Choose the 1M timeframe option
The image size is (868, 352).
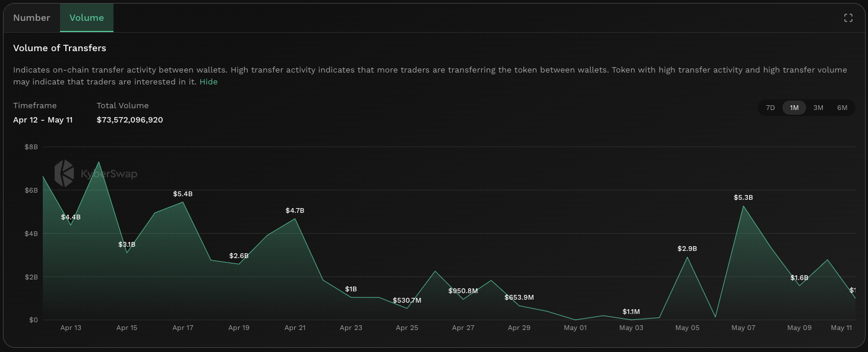pos(794,108)
